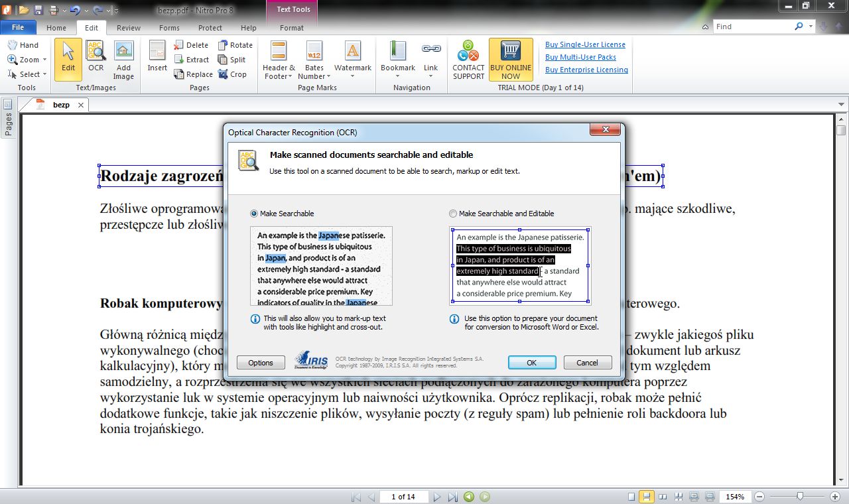Viewport: 849px width, 504px height.
Task: Replace pages via the Replace icon
Action: 194,74
